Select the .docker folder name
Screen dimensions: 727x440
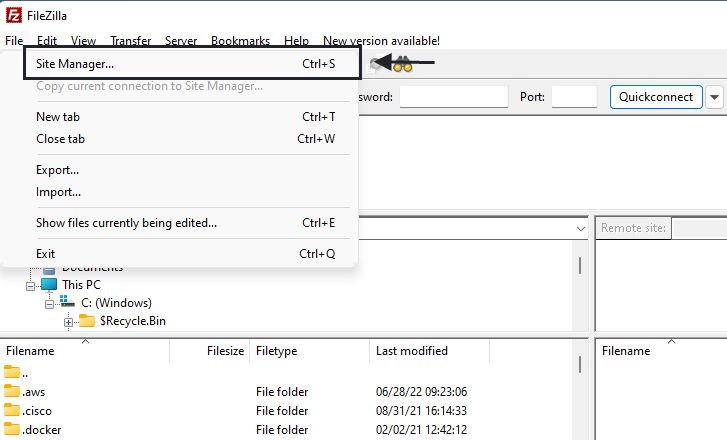pyautogui.click(x=42, y=430)
